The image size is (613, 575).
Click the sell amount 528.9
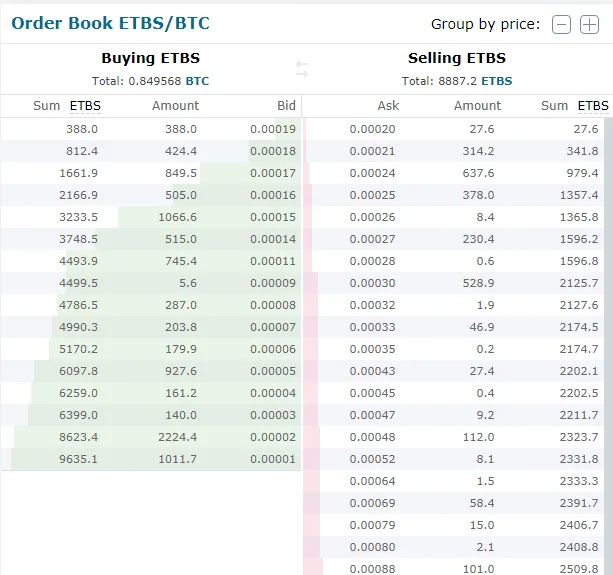click(479, 283)
